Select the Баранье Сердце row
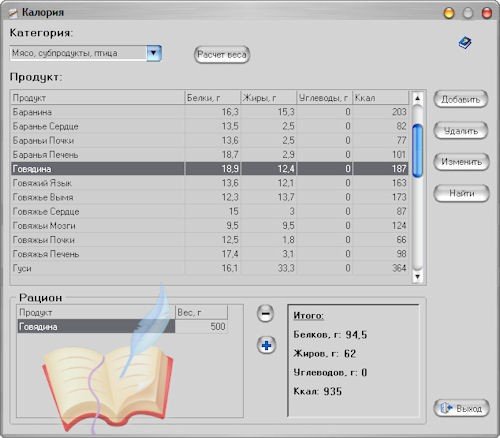The image size is (500, 438). [209, 126]
